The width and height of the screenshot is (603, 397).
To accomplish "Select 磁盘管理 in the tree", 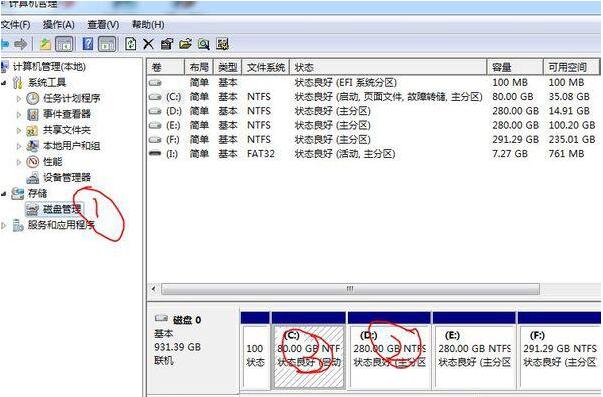I will pos(62,209).
